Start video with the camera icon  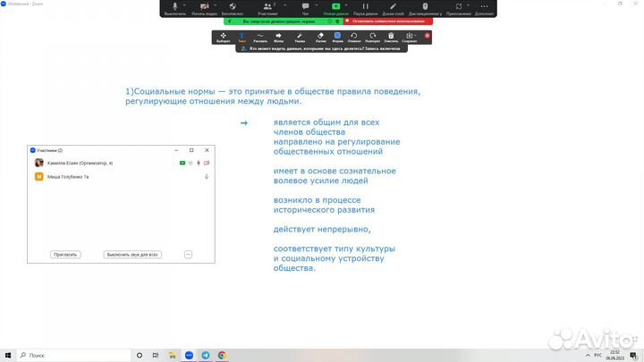coord(204,8)
